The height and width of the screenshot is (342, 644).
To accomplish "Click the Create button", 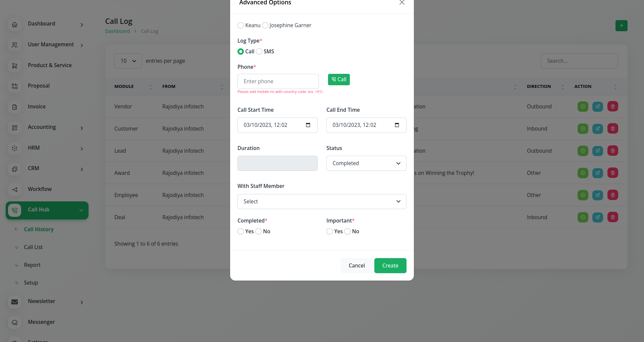I will [x=390, y=266].
